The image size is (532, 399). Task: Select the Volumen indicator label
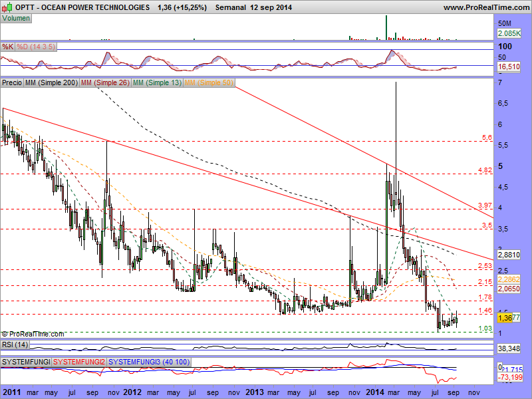click(x=16, y=19)
